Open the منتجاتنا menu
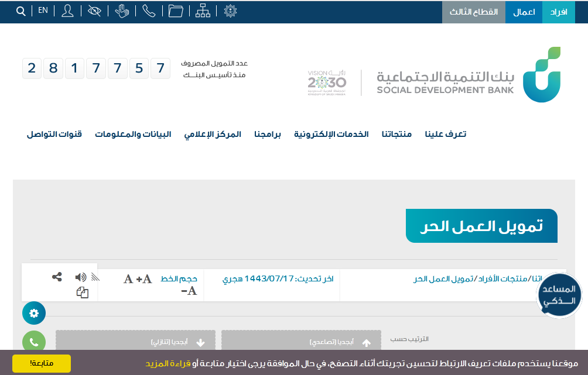Image resolution: width=588 pixels, height=375 pixels. (x=396, y=134)
